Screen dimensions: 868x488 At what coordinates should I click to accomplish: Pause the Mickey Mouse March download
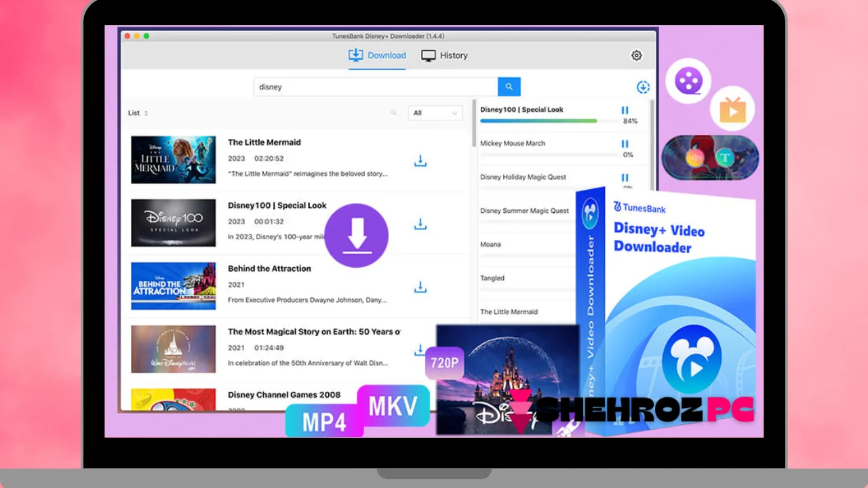(x=625, y=144)
